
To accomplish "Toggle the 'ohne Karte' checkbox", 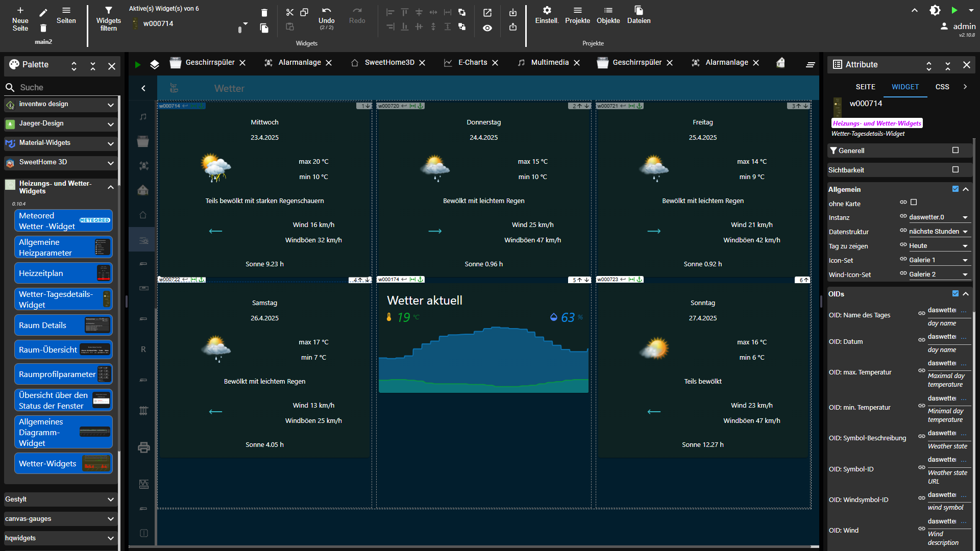I will pyautogui.click(x=914, y=203).
